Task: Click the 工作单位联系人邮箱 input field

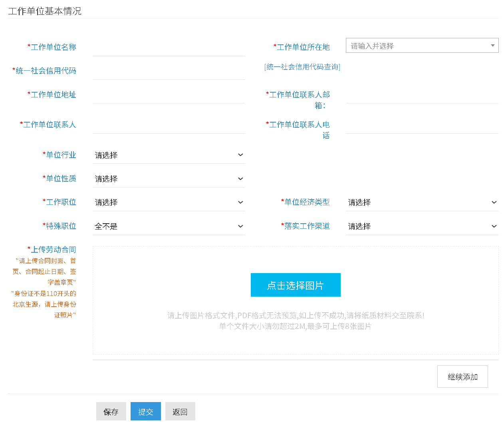Action: 422,95
